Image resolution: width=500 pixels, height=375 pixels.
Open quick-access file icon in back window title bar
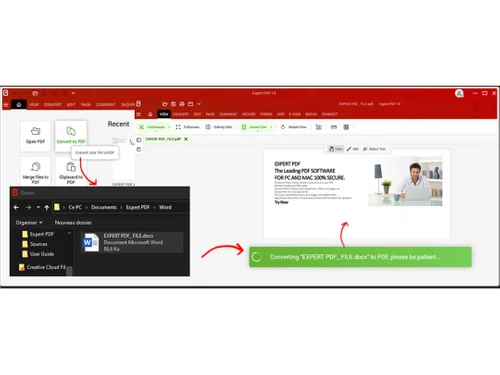point(35,93)
